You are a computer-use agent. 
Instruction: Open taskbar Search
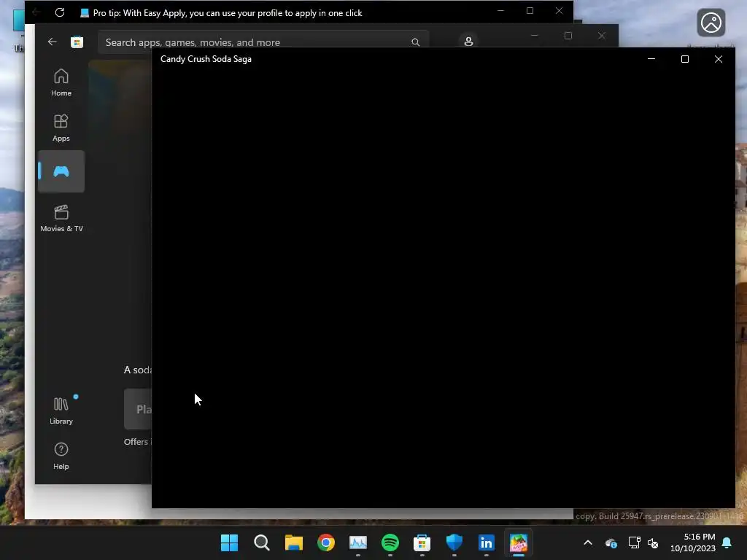(x=262, y=542)
